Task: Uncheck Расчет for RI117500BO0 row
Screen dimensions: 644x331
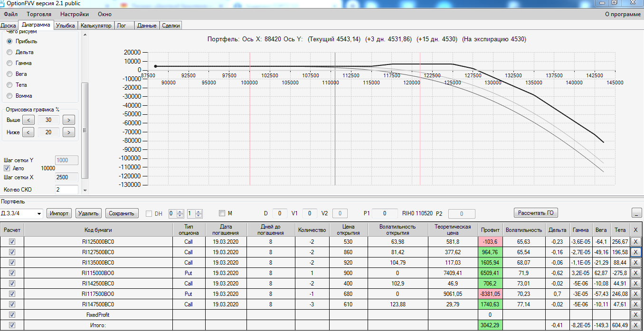Action: [x=12, y=294]
